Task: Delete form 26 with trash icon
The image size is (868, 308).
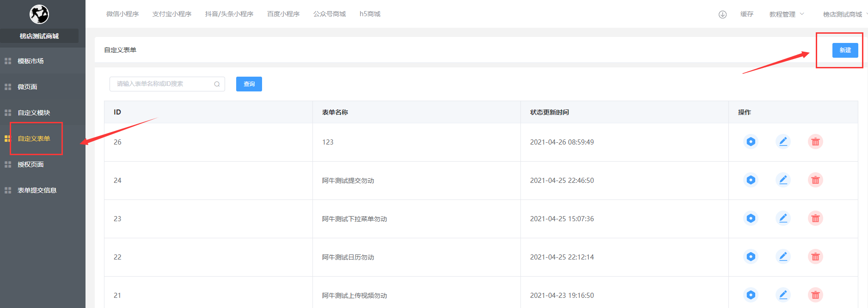Action: 815,142
